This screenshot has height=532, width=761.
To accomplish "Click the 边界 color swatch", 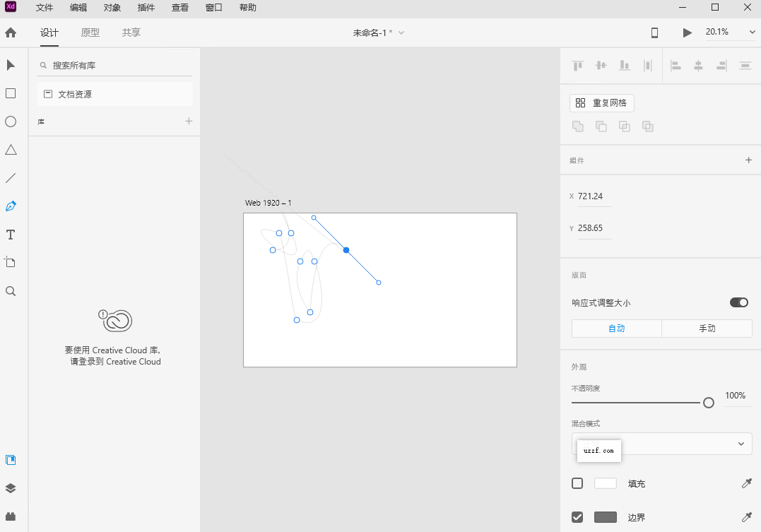I will point(605,516).
